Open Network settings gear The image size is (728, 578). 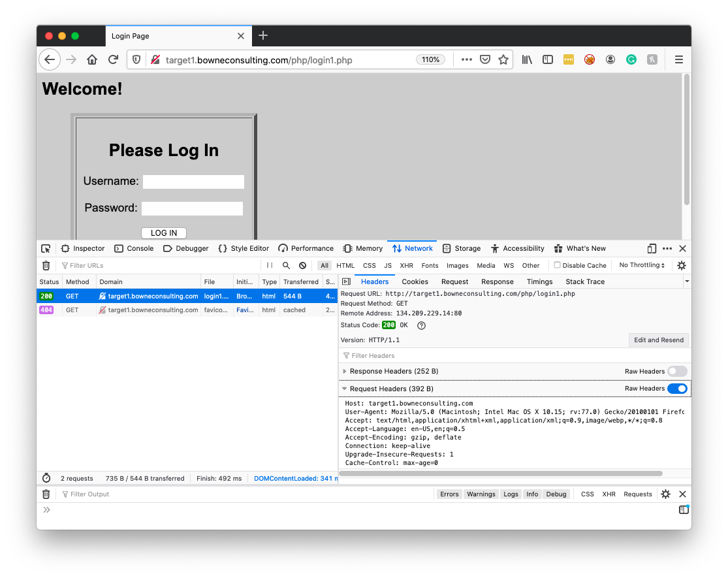pyautogui.click(x=682, y=266)
